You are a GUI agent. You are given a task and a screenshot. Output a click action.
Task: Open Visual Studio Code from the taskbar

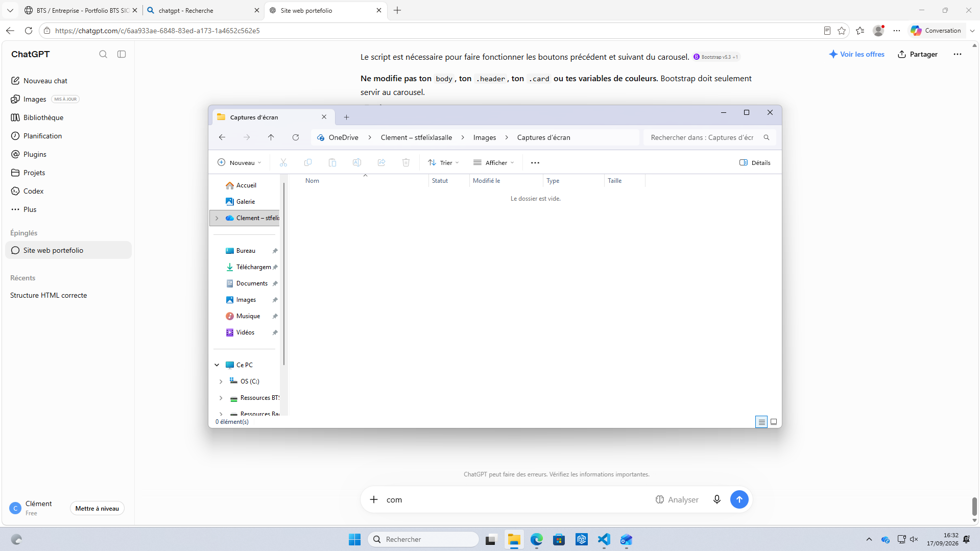click(604, 539)
